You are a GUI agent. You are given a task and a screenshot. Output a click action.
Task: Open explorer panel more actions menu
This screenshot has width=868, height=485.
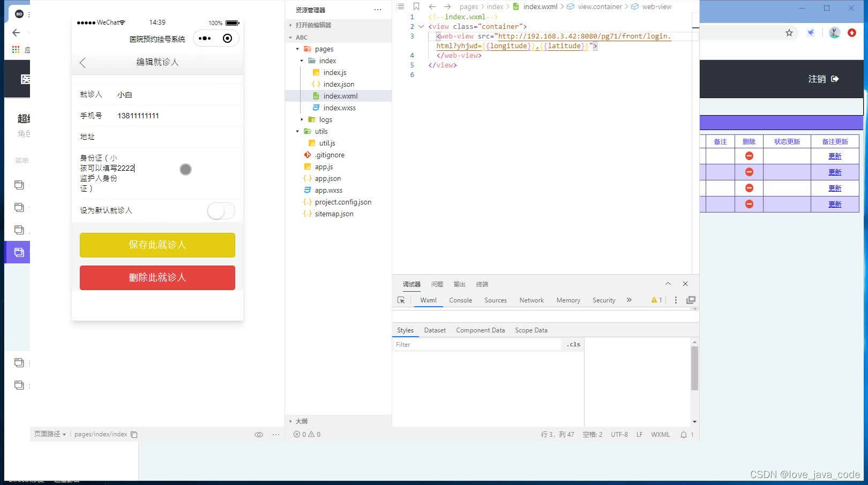pyautogui.click(x=378, y=10)
